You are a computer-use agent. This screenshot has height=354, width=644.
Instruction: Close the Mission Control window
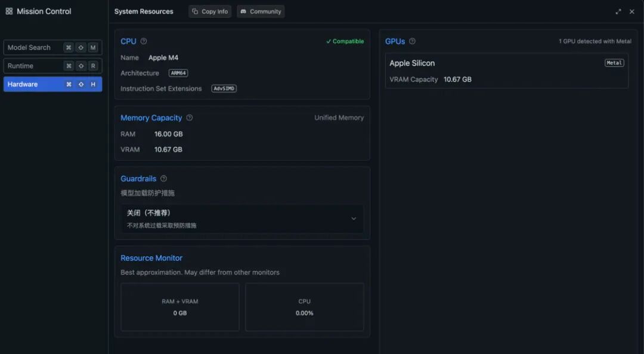click(x=632, y=11)
